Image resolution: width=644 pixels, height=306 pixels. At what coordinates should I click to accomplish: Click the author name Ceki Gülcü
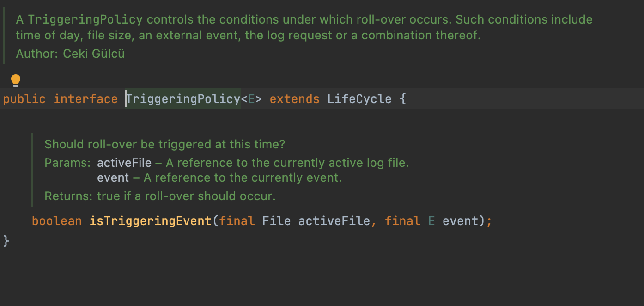tap(94, 54)
